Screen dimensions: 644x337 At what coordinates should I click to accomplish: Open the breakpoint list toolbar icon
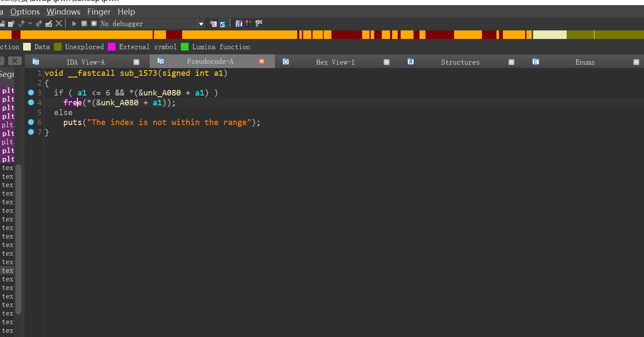(x=239, y=24)
